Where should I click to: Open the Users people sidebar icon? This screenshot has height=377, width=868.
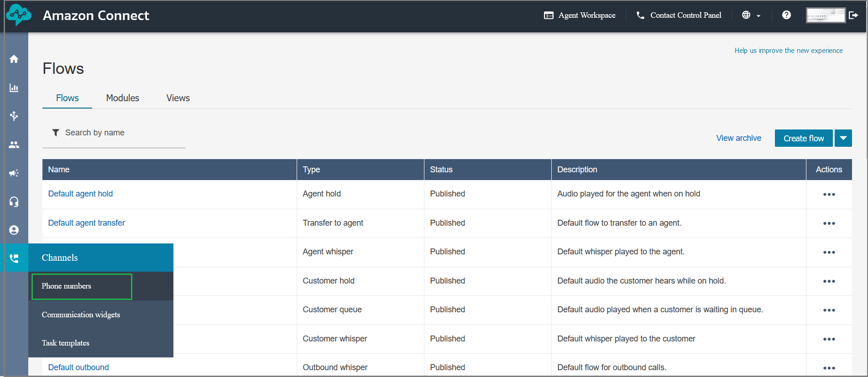pos(14,145)
